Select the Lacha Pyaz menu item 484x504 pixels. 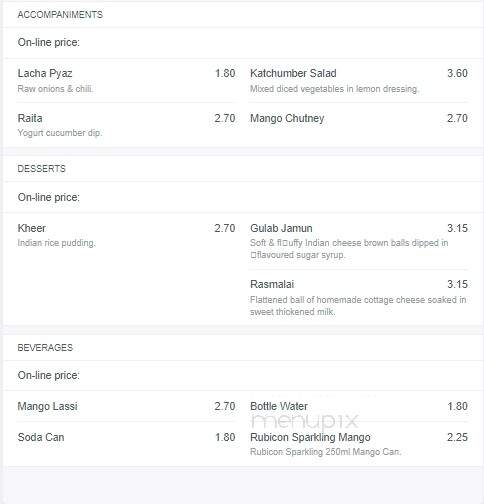(x=126, y=81)
